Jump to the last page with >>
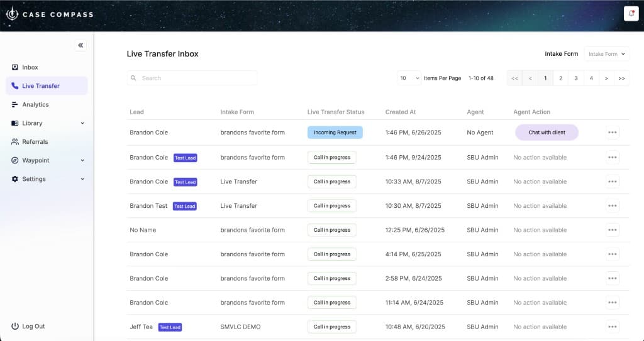This screenshot has width=644, height=341. tap(621, 78)
